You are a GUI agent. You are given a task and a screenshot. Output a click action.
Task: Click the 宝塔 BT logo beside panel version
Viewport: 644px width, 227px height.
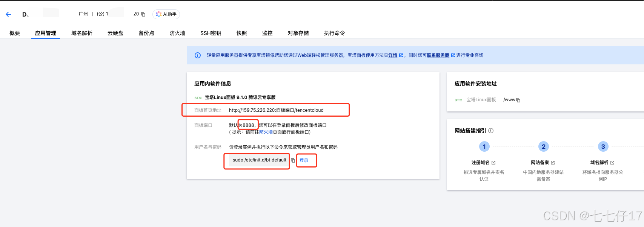[198, 98]
